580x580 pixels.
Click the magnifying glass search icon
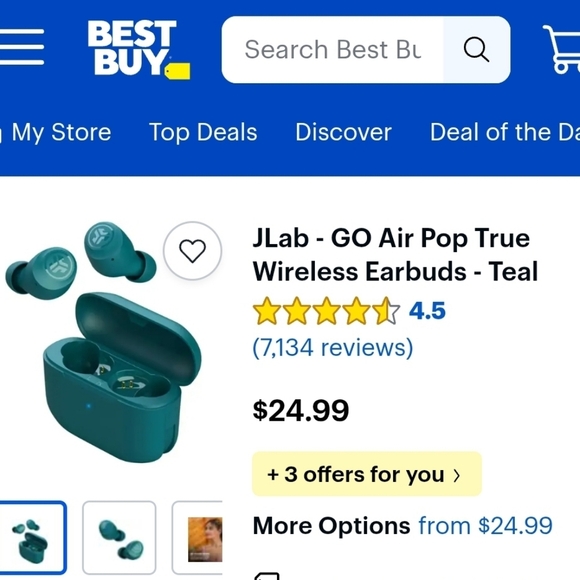pyautogui.click(x=476, y=50)
